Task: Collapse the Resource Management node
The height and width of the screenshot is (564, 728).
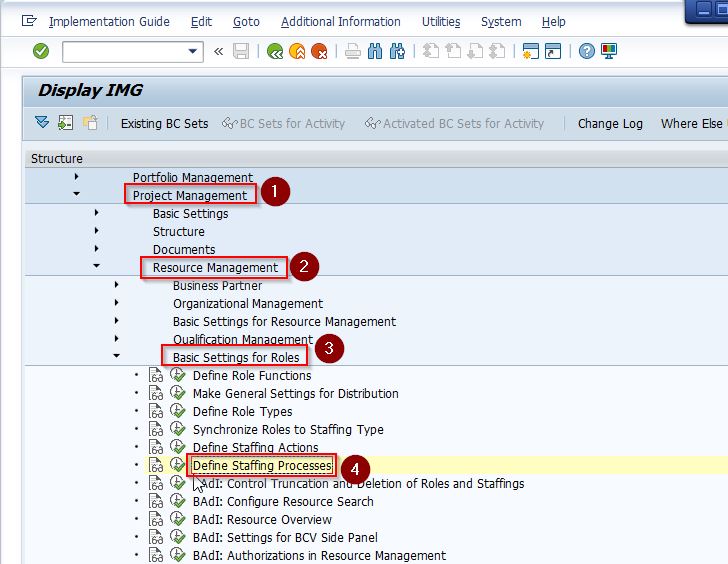Action: click(x=97, y=266)
